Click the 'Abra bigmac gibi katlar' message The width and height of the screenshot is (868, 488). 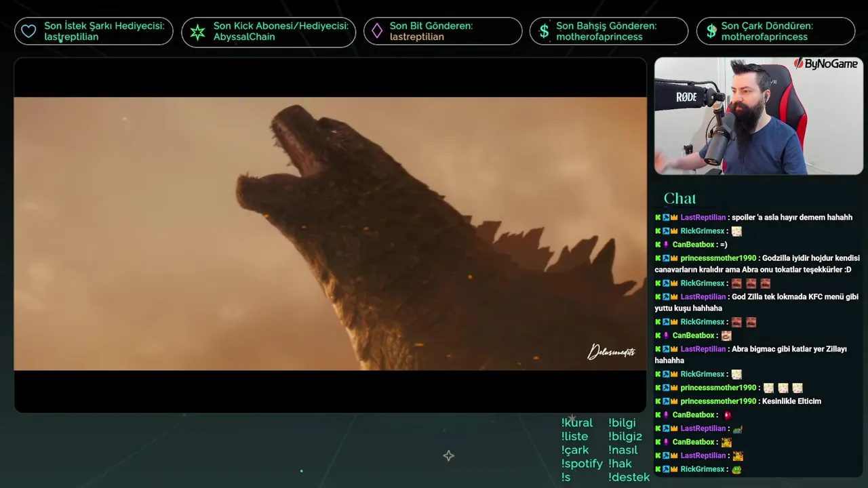751,354
